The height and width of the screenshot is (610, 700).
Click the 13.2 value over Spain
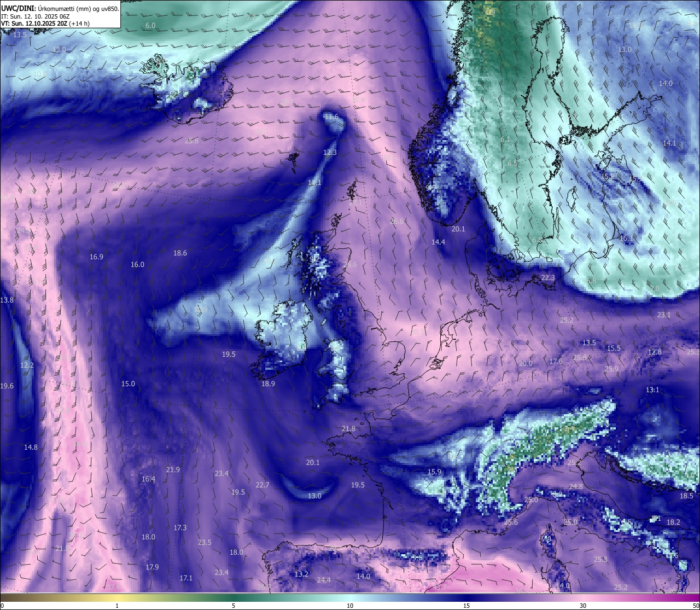click(302, 574)
